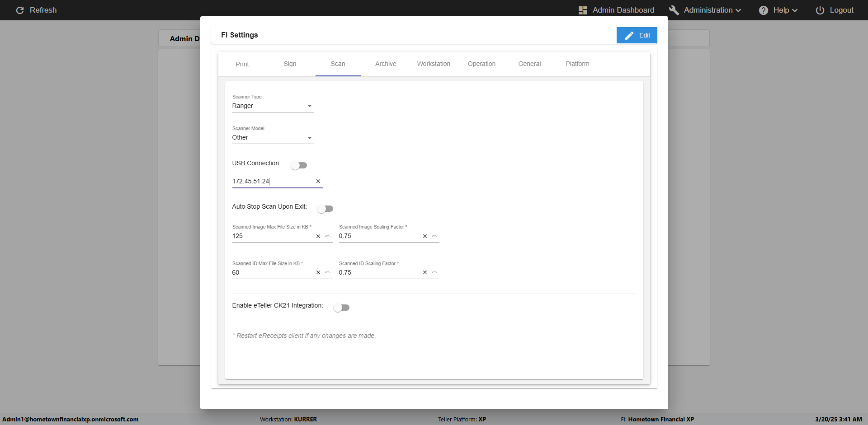Click the Logout label
Image resolution: width=868 pixels, height=425 pixels.
[x=842, y=10]
